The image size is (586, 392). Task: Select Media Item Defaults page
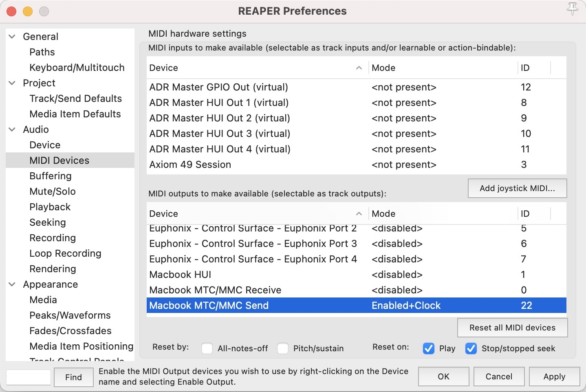click(75, 114)
